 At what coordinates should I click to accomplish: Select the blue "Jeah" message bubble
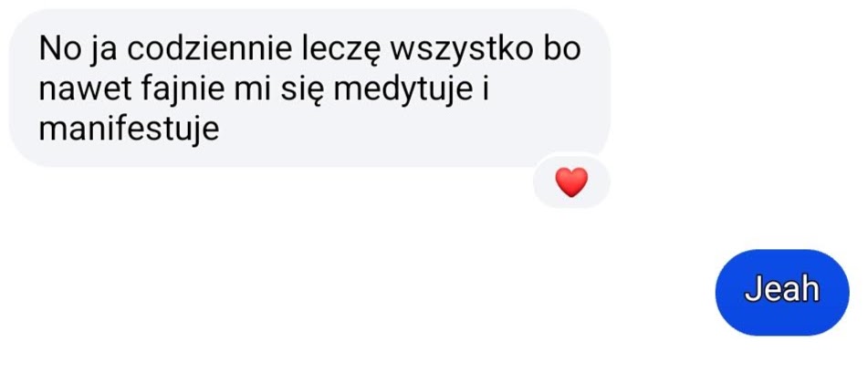pos(781,292)
